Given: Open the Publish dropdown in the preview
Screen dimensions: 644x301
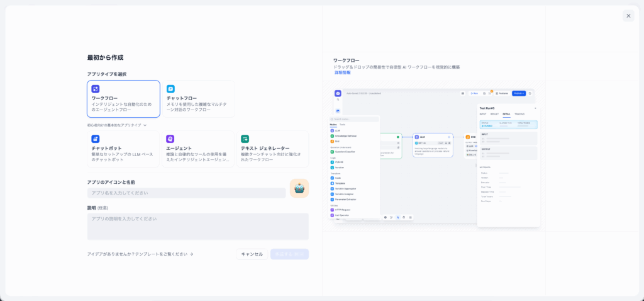Looking at the screenshot, I should pyautogui.click(x=518, y=93).
